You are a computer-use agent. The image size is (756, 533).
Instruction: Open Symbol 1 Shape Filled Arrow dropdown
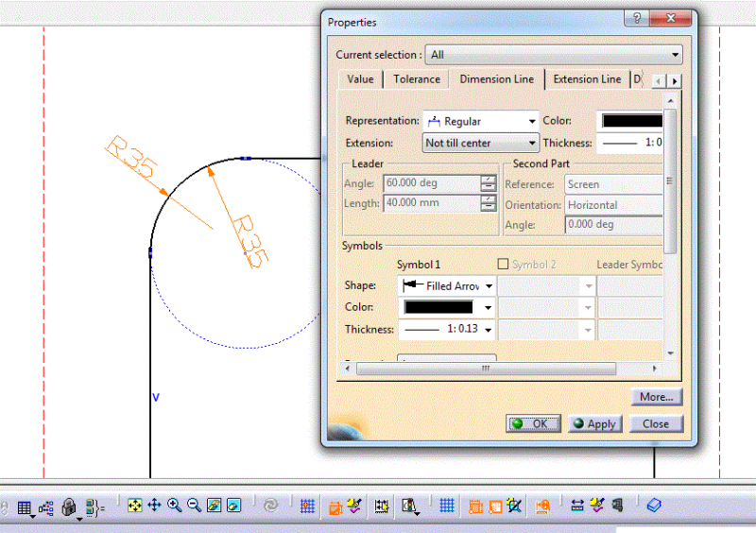(446, 286)
